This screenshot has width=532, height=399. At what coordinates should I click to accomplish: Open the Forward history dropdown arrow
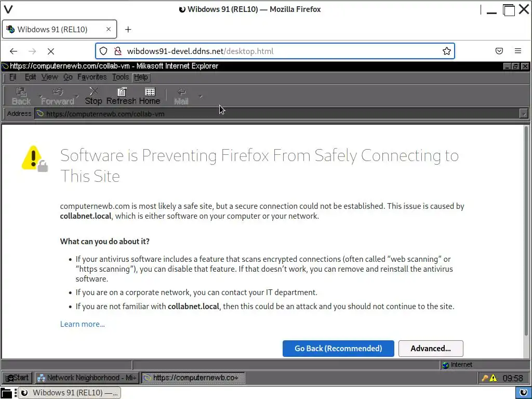tap(77, 97)
